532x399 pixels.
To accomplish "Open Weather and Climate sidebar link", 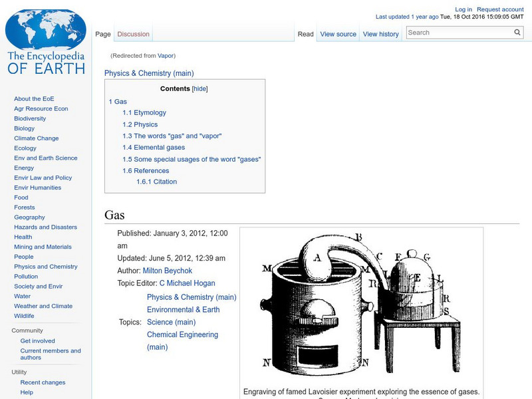I will [x=43, y=306].
